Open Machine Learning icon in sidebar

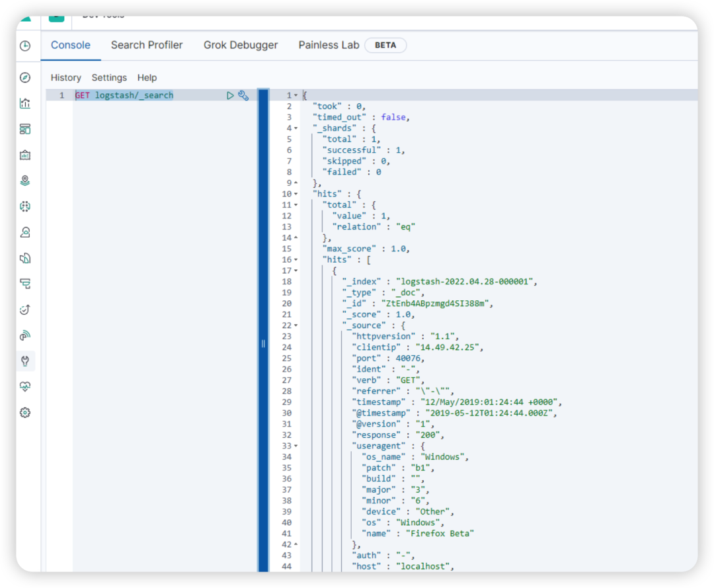point(26,207)
